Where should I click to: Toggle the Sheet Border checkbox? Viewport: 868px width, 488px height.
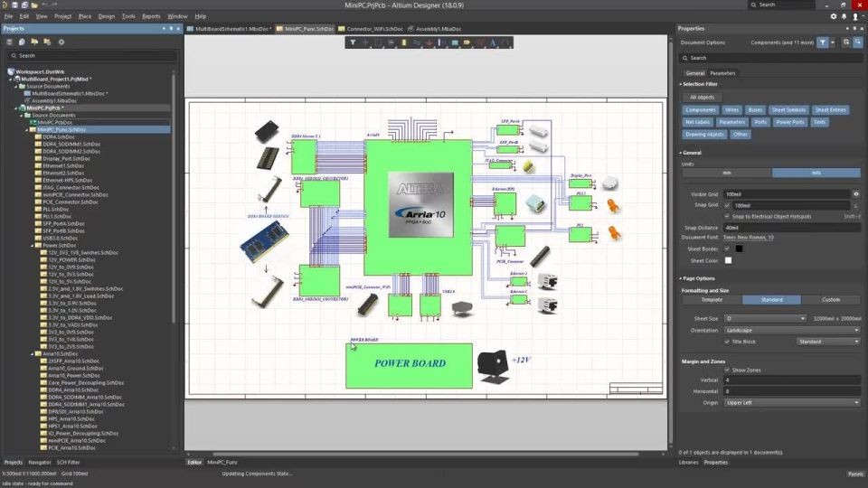(727, 249)
